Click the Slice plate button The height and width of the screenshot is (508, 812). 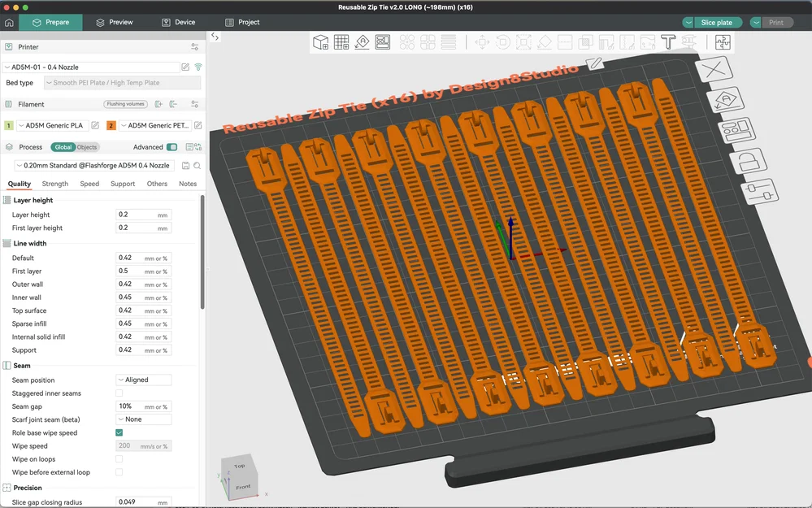point(717,22)
